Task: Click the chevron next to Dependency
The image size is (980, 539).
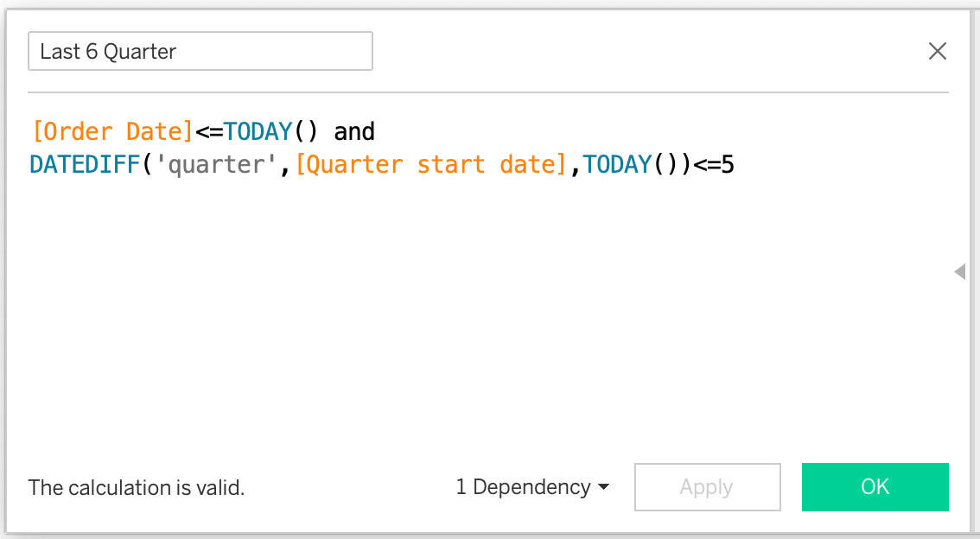Action: [x=604, y=487]
